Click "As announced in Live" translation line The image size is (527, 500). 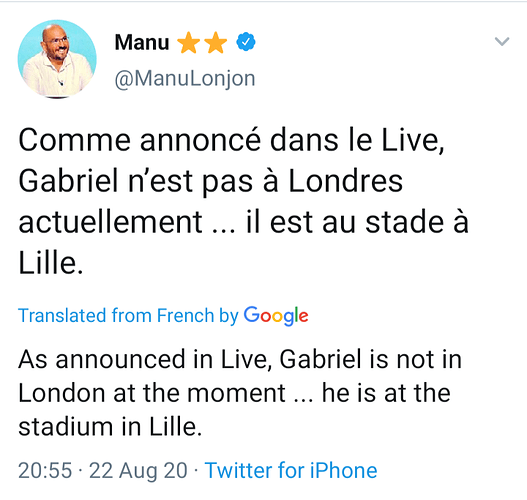coord(145,359)
